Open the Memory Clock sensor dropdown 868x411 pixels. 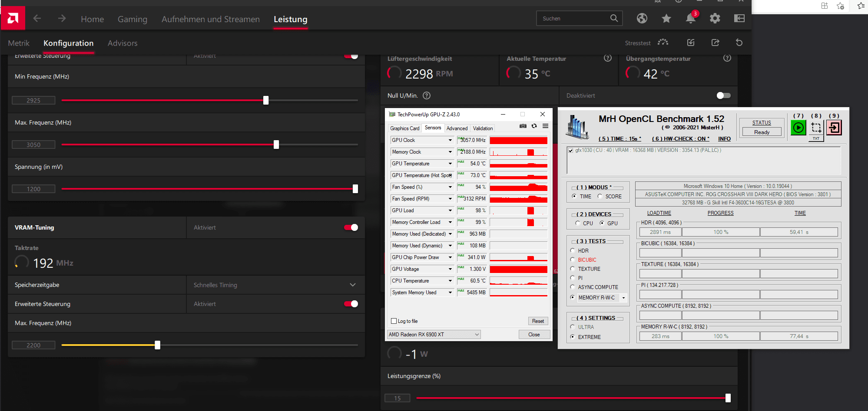click(x=450, y=152)
